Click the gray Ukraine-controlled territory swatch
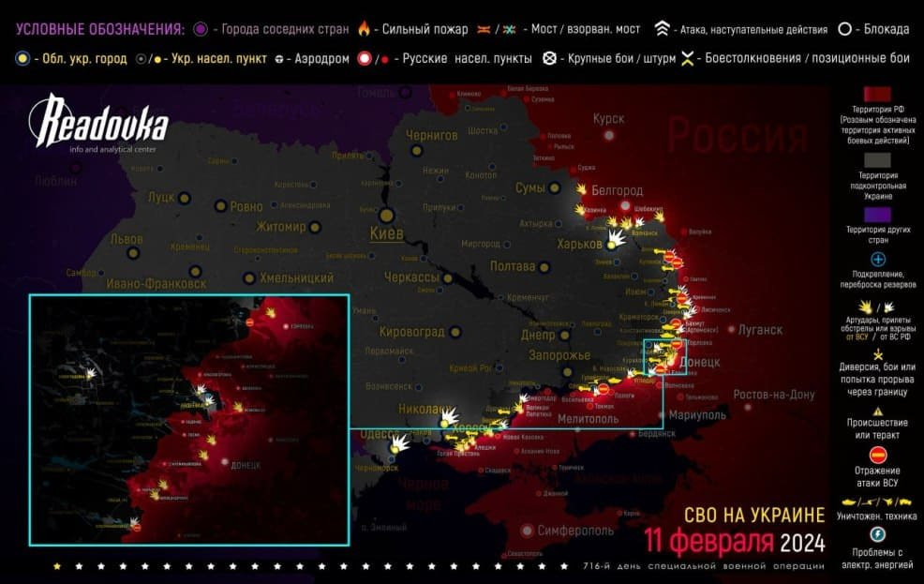Viewport: 924px width, 584px height. click(x=878, y=159)
